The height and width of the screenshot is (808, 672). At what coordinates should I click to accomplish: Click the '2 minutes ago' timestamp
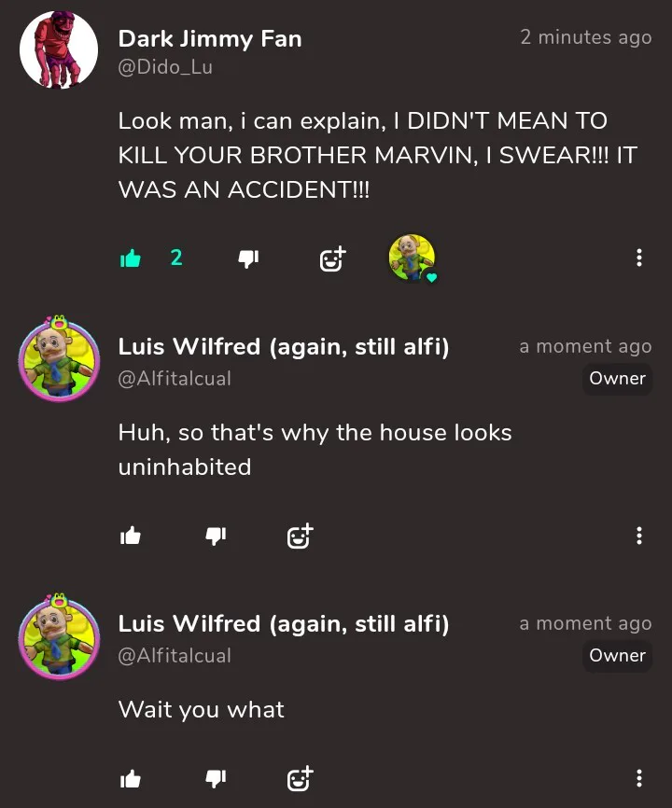pos(585,37)
